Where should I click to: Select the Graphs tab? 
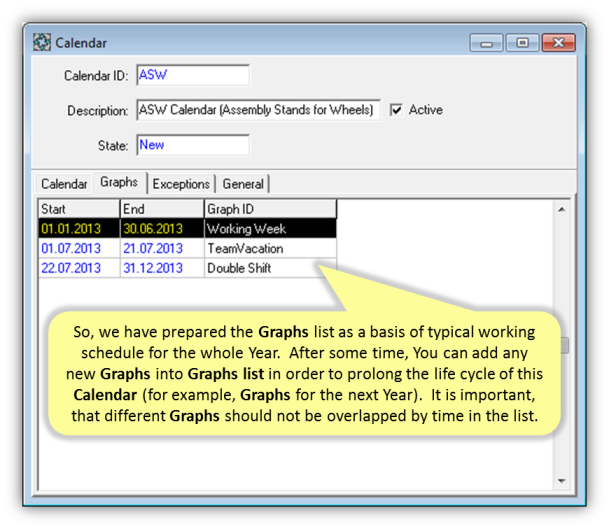pos(119,182)
